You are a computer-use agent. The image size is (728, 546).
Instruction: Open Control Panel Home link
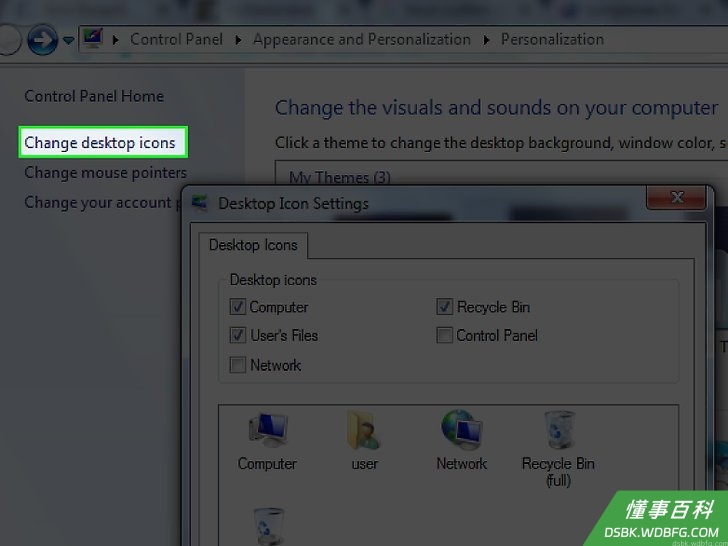click(94, 96)
